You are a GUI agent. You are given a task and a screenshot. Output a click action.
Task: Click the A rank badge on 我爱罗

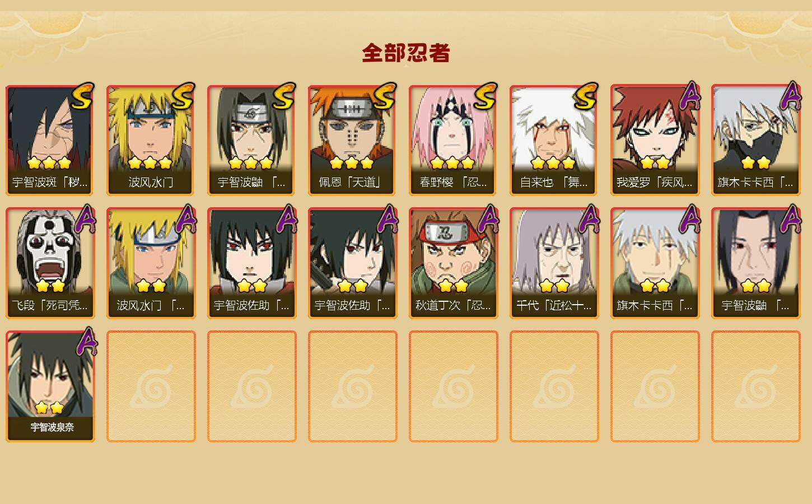tap(690, 95)
